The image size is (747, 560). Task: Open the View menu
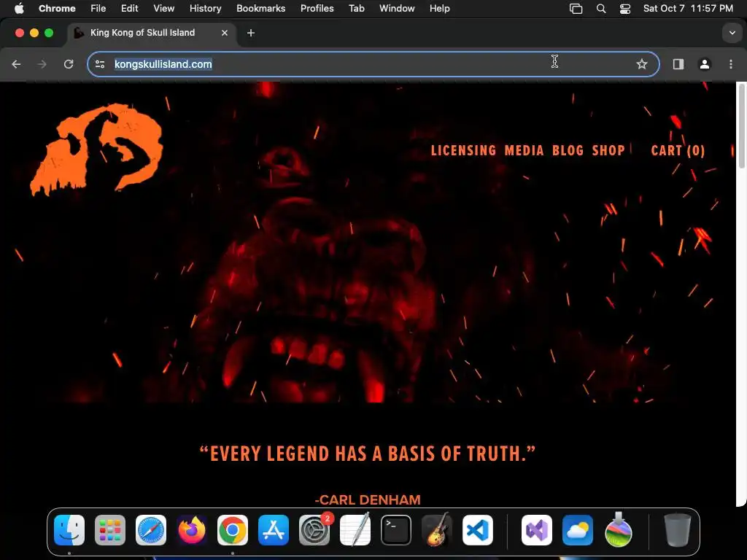(164, 9)
